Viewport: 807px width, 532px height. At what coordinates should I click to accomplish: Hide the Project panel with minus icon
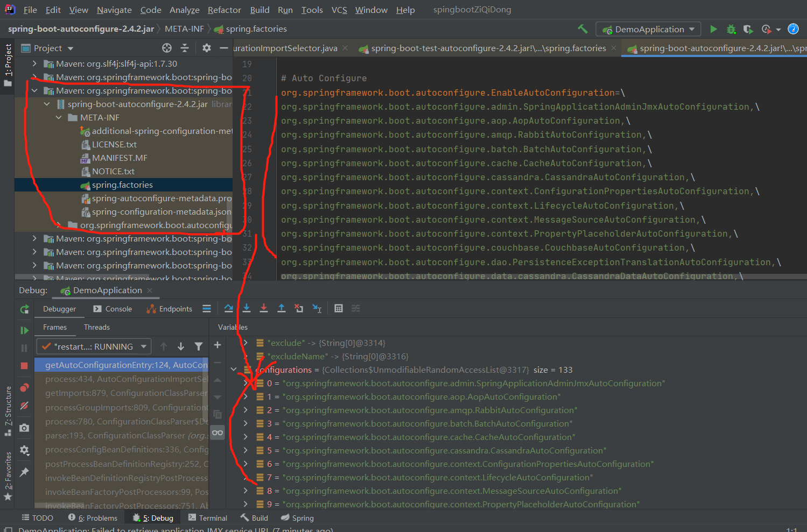(x=224, y=48)
